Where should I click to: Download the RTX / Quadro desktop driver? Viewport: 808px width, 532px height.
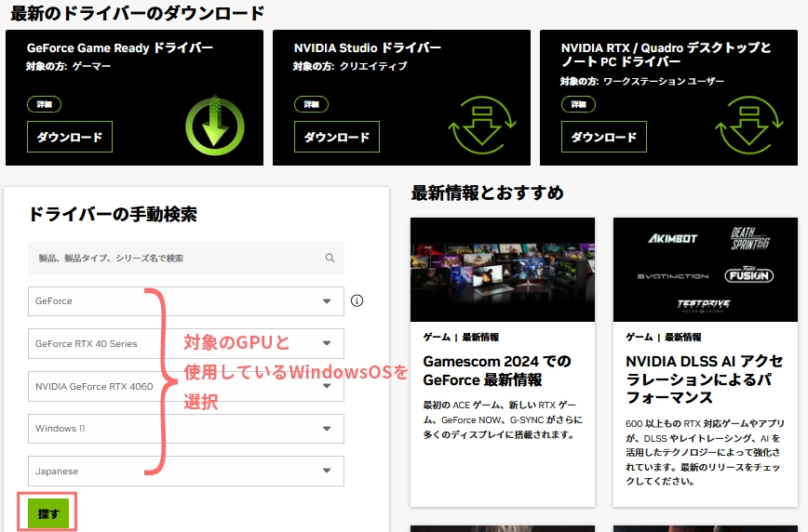pos(604,137)
